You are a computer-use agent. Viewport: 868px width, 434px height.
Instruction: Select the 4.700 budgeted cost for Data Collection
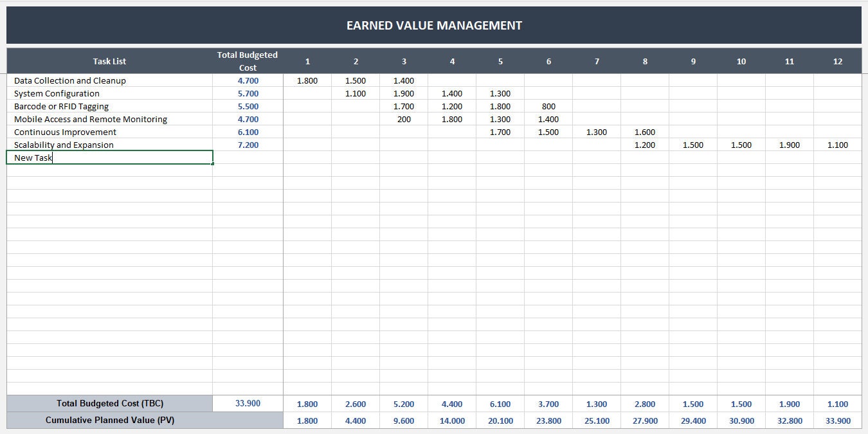[x=248, y=80]
